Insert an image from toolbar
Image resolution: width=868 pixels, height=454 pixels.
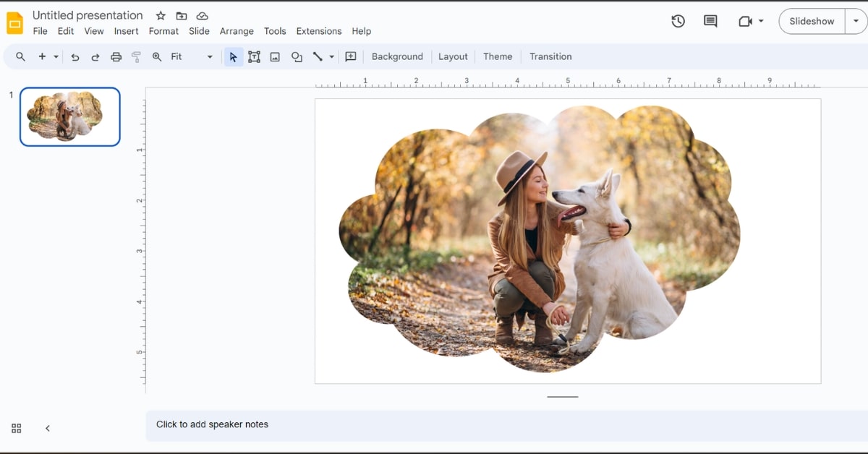click(275, 56)
